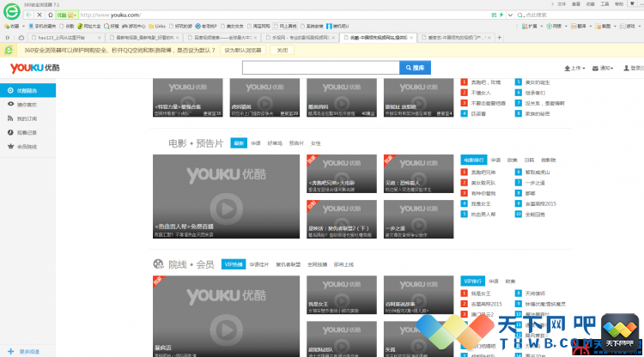This screenshot has height=357, width=644.
Task: Play the large 热血男人帮 movie thumbnail
Action: 227,197
